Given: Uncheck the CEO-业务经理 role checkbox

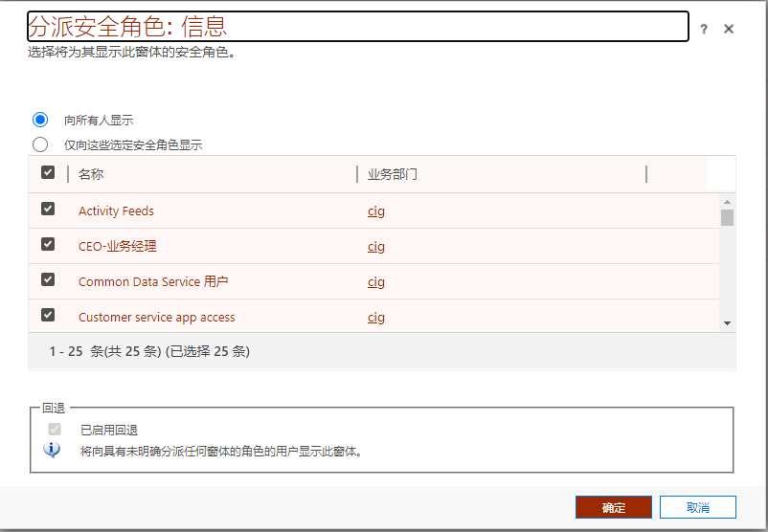Looking at the screenshot, I should pos(48,244).
